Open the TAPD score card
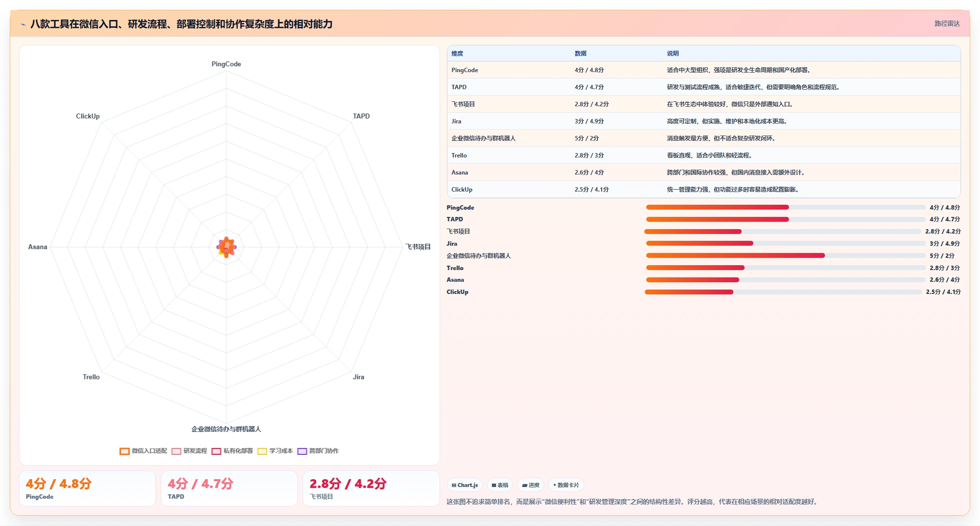The height and width of the screenshot is (526, 980). pos(229,488)
